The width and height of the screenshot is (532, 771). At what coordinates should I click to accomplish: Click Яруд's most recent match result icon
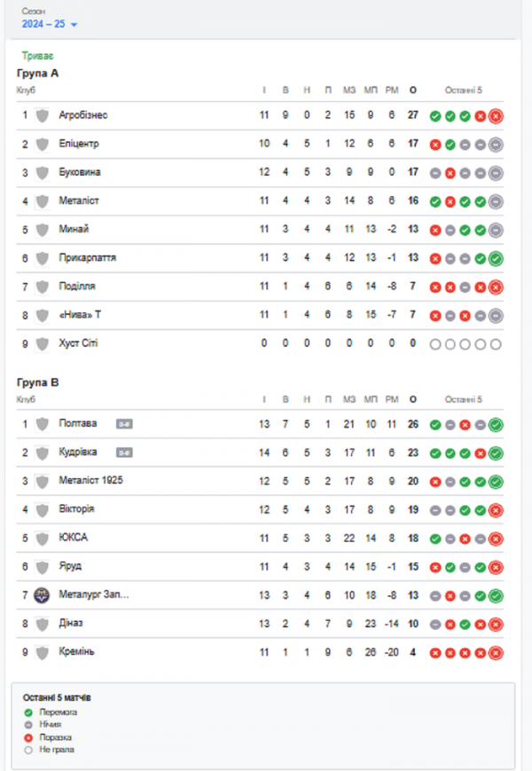[x=496, y=567]
